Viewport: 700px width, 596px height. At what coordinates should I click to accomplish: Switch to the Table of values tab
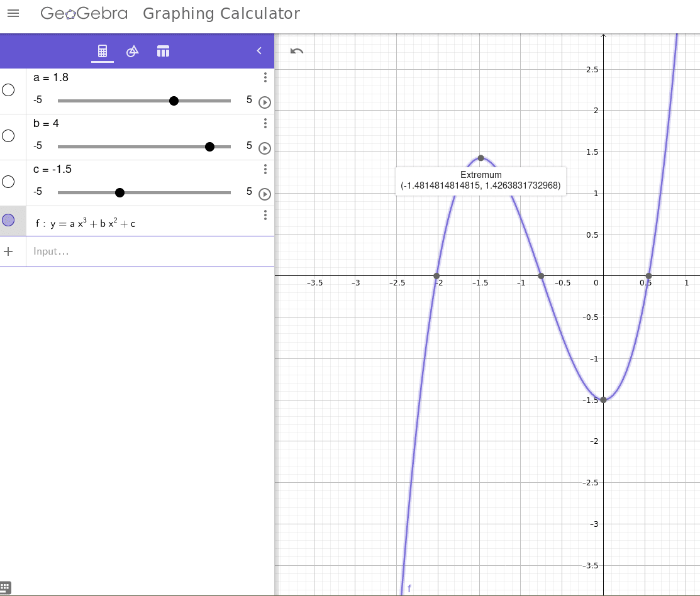163,51
